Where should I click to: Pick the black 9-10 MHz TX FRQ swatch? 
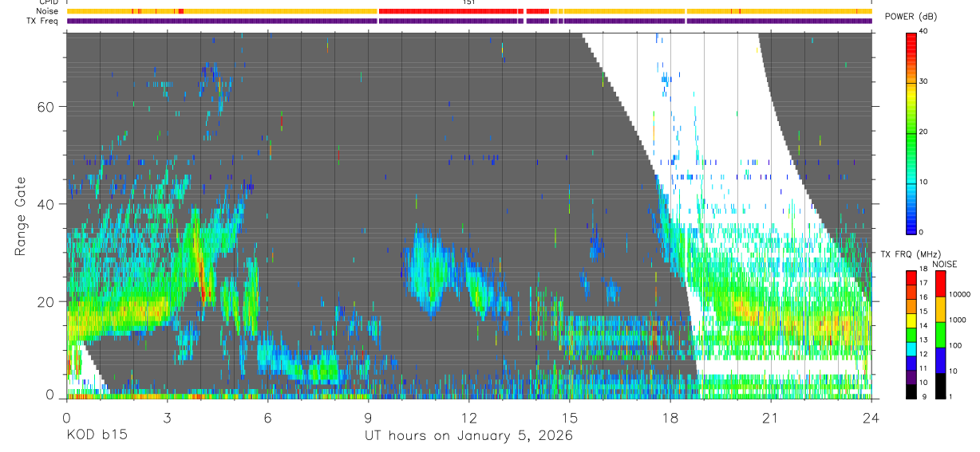pyautogui.click(x=911, y=391)
